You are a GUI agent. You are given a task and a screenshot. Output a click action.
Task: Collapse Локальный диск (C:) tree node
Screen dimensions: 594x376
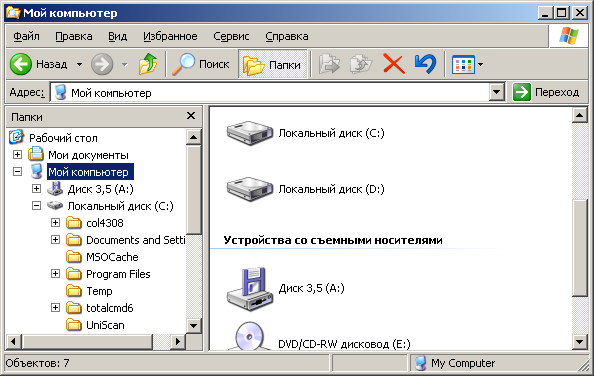pos(36,206)
